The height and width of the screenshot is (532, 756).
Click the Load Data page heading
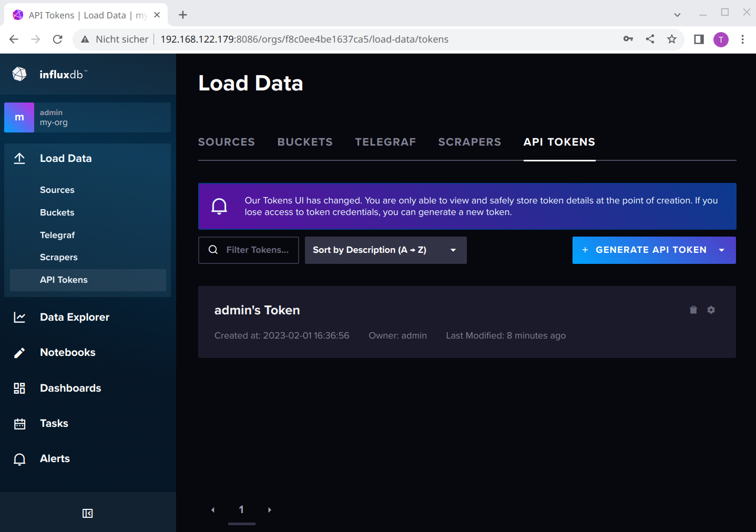click(251, 83)
